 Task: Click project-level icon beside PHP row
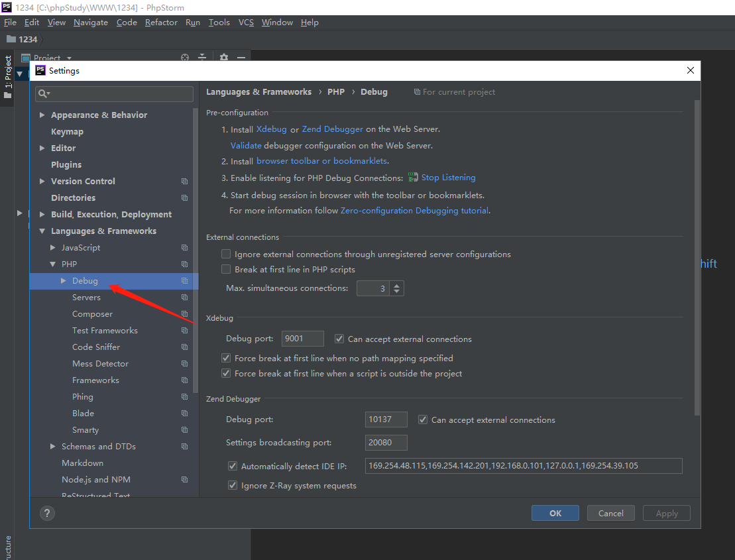tap(185, 264)
